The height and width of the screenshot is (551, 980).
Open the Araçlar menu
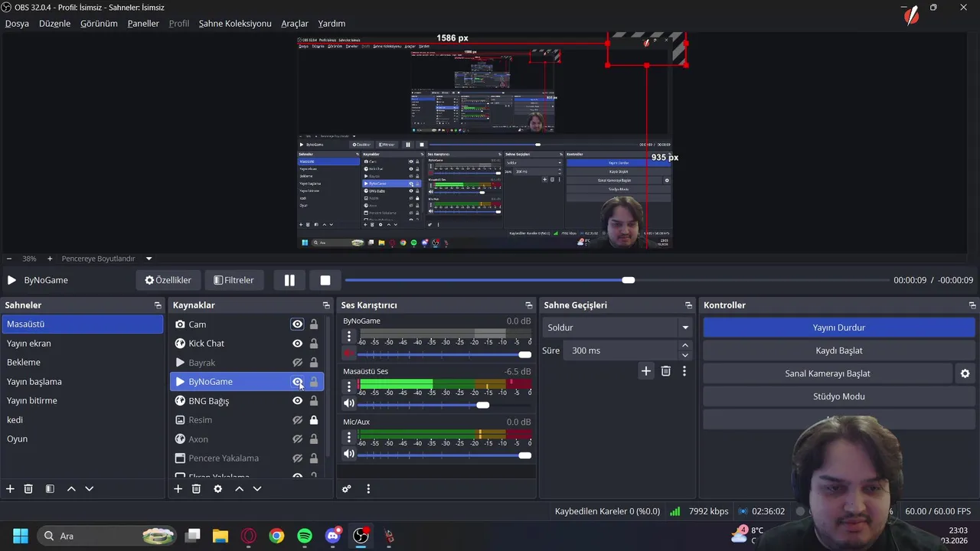point(295,24)
